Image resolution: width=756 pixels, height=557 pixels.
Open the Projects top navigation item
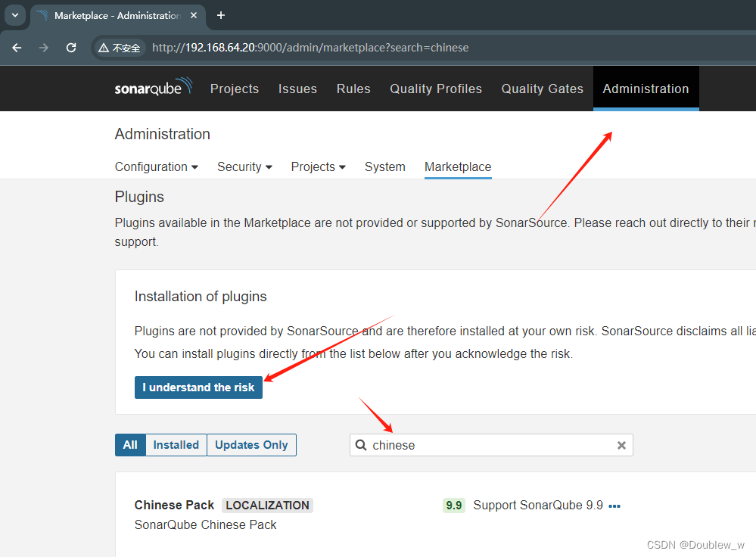click(x=235, y=89)
